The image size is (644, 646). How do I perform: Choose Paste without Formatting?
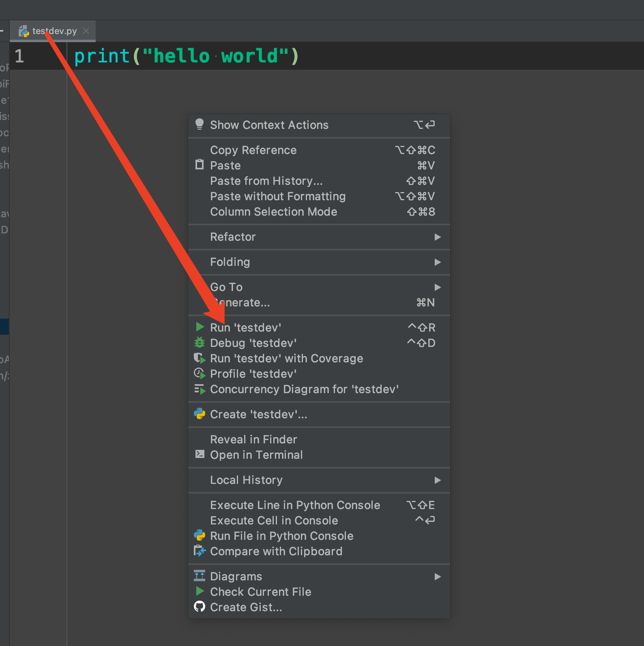pos(278,197)
